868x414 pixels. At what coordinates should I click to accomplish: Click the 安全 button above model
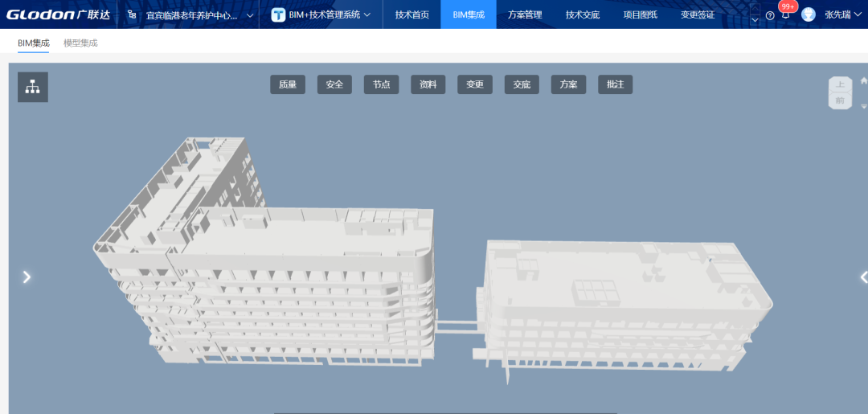click(334, 84)
